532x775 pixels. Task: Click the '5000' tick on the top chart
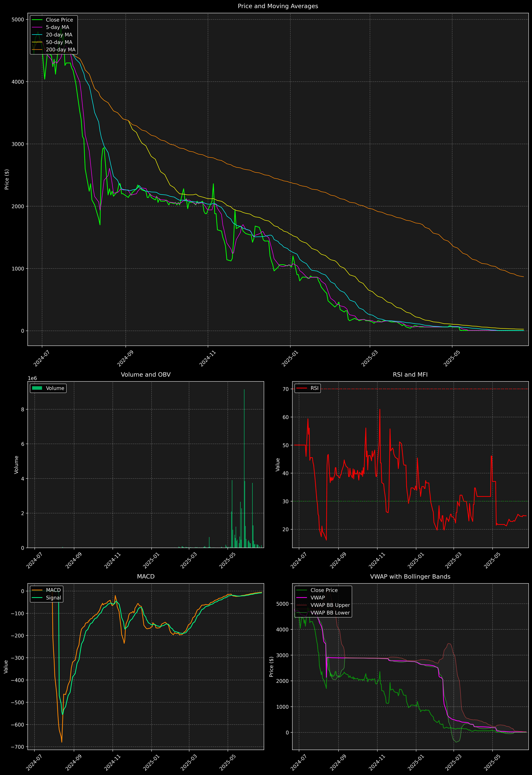[18, 20]
